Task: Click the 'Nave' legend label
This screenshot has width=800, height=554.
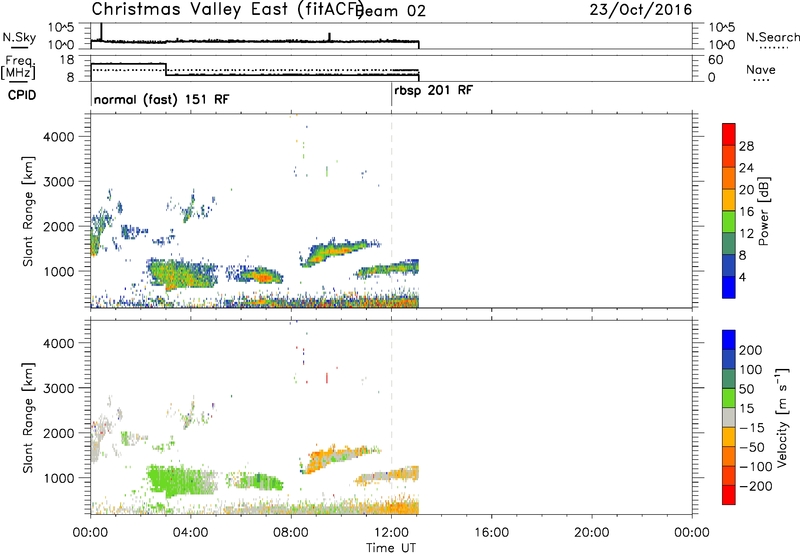Action: (760, 69)
